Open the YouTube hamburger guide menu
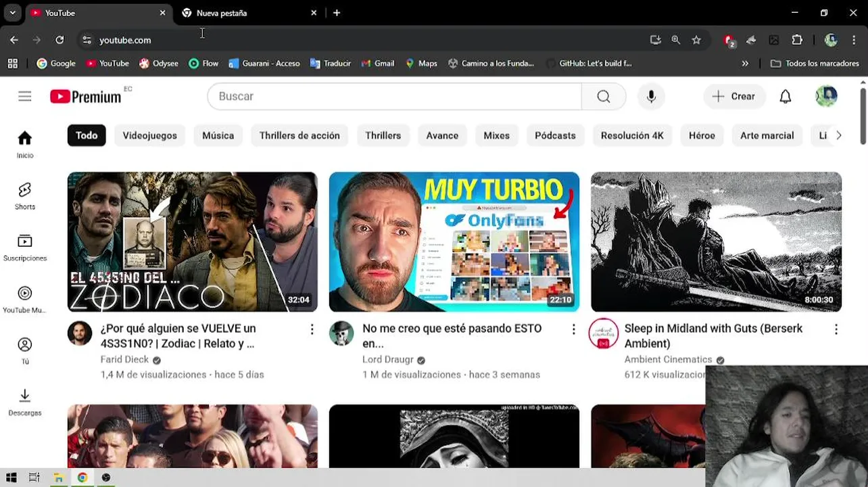 point(25,97)
